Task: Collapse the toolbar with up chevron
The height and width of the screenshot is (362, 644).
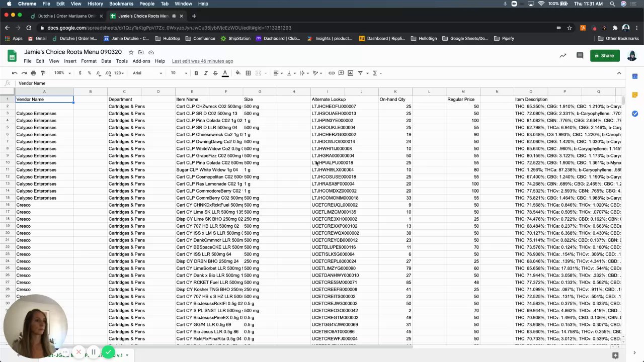Action: tap(619, 73)
